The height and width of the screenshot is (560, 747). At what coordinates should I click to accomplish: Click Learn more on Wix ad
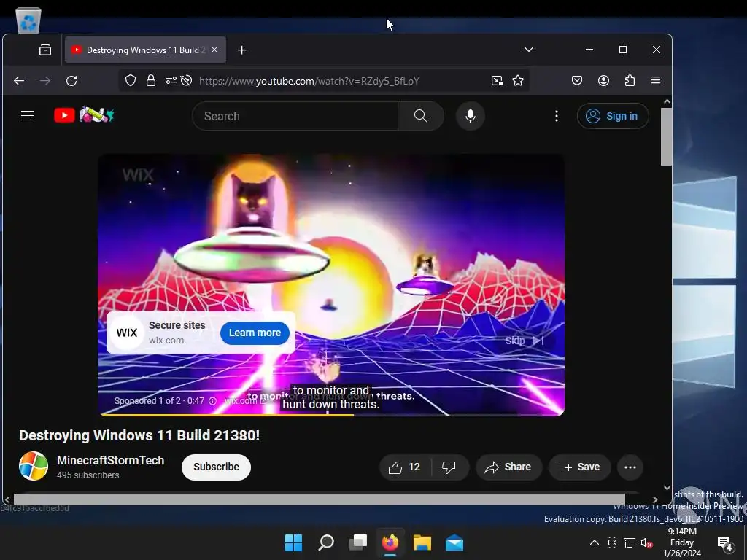(x=255, y=332)
